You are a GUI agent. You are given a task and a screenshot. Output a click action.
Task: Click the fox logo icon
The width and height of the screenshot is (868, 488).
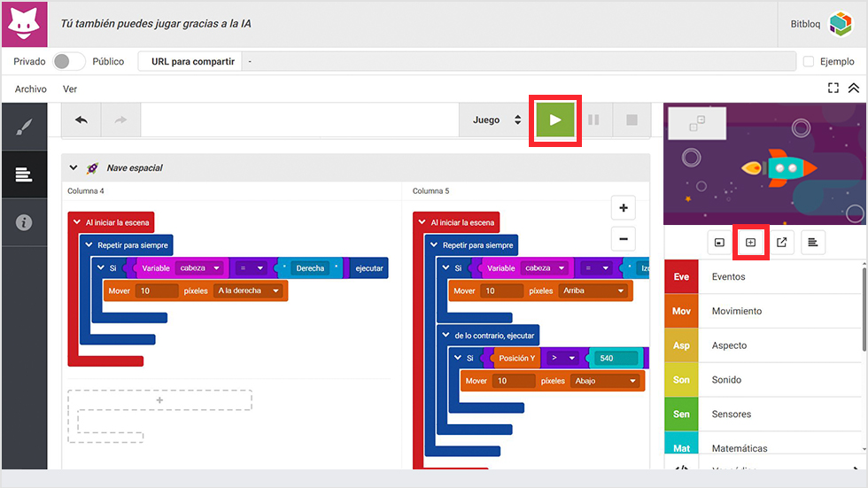[x=25, y=24]
